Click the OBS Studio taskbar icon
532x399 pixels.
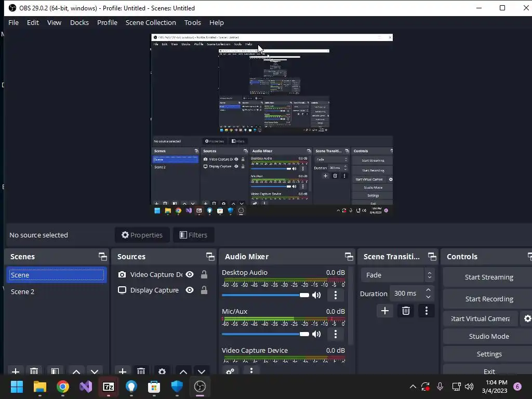pos(200,387)
